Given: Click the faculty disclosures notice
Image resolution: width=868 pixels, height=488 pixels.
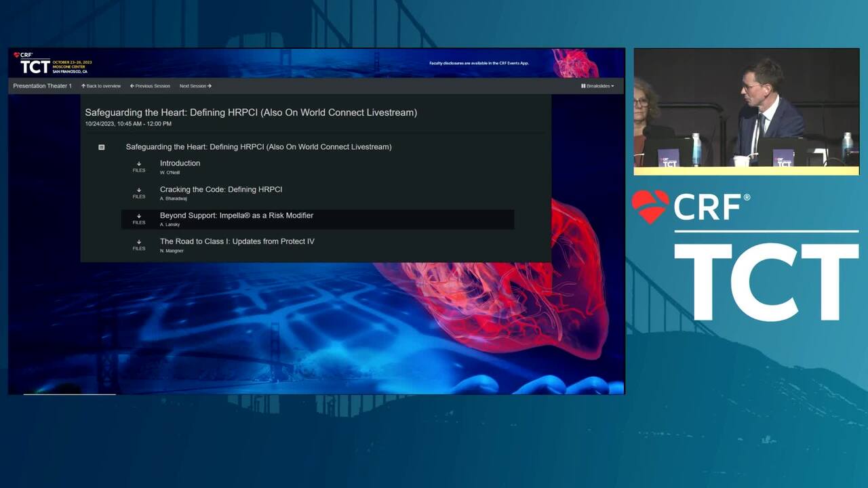Looking at the screenshot, I should click(479, 63).
